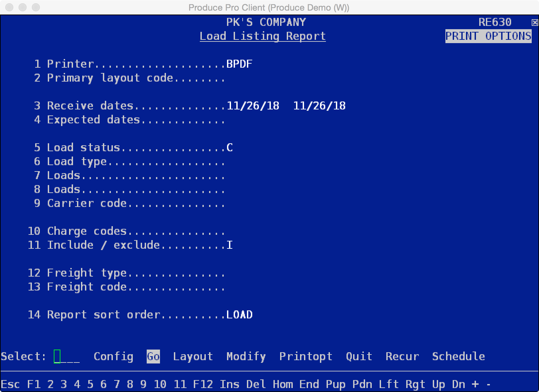Click the Pup page-up key
This screenshot has width=539, height=392.
336,384
